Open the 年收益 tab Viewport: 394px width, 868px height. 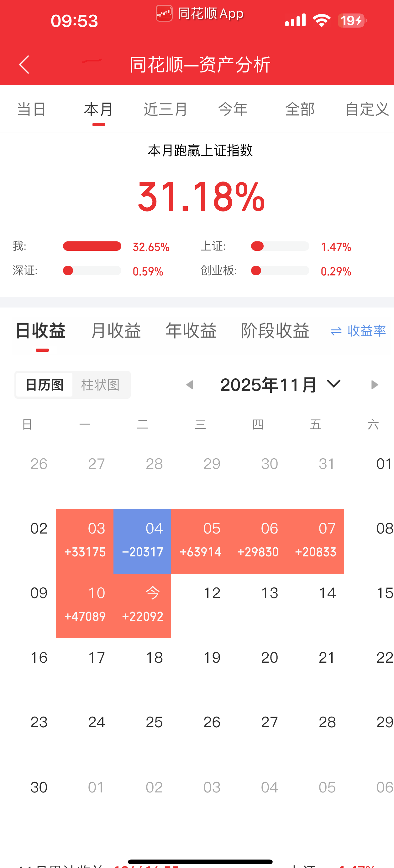point(191,330)
